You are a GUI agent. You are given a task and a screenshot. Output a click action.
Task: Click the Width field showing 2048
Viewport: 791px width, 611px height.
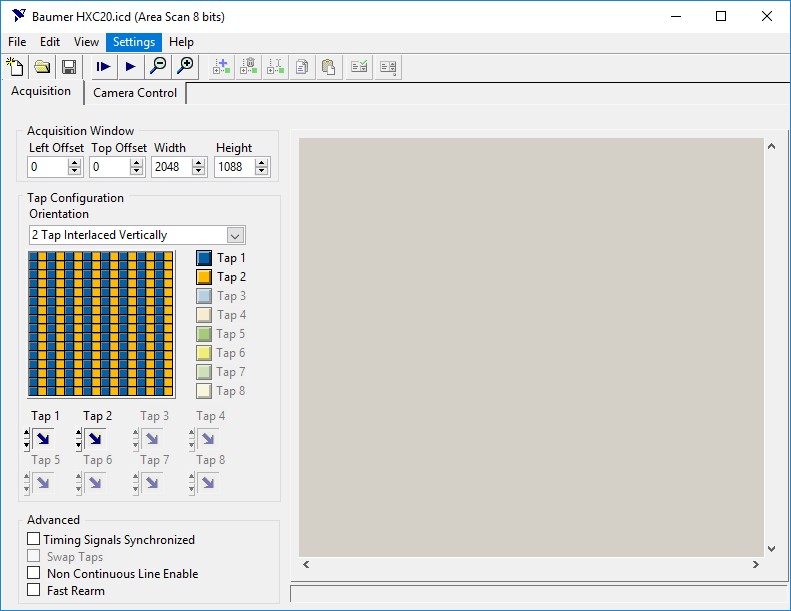172,167
